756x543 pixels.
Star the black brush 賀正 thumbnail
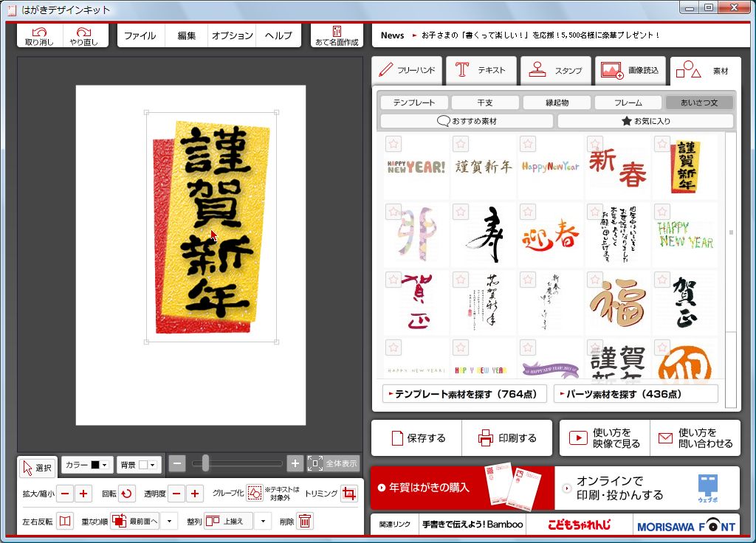[662, 279]
